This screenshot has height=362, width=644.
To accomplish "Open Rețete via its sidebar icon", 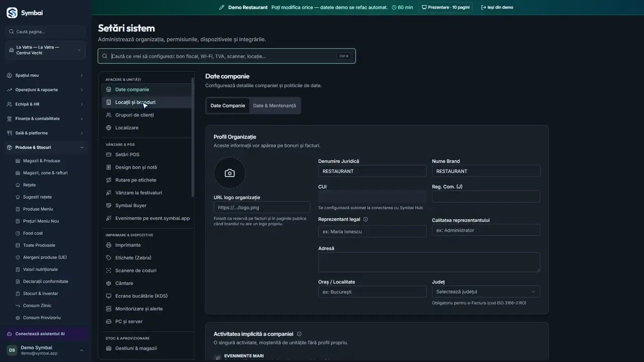I will pos(18,185).
